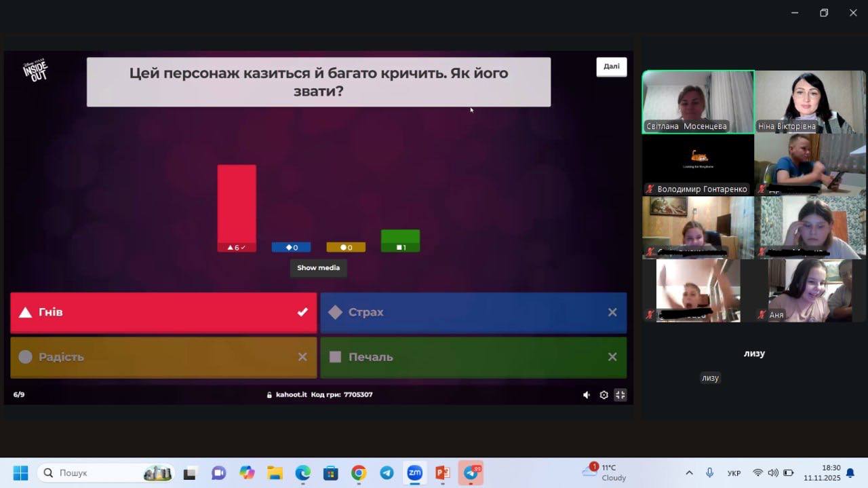Open Zoom from the taskbar
868x488 pixels.
click(414, 473)
